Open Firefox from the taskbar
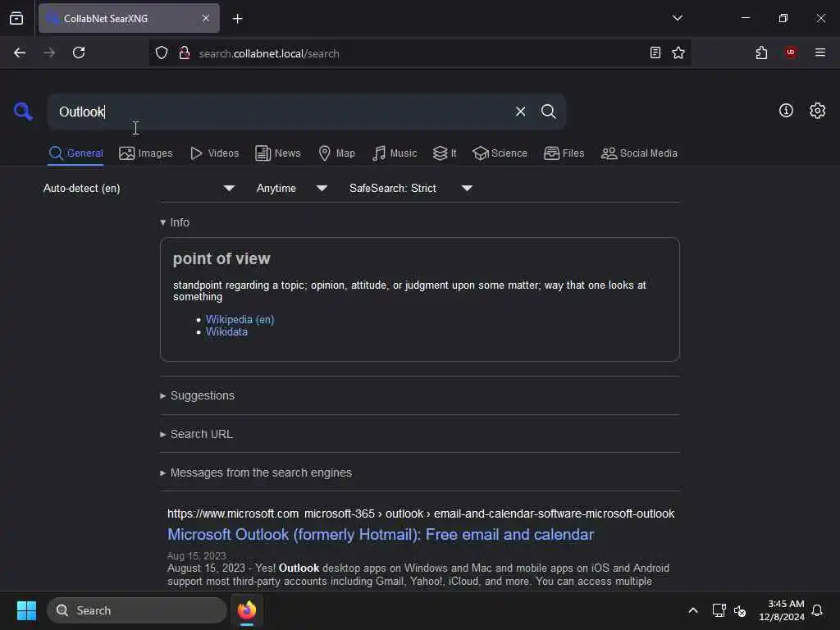This screenshot has width=840, height=630. coord(247,610)
